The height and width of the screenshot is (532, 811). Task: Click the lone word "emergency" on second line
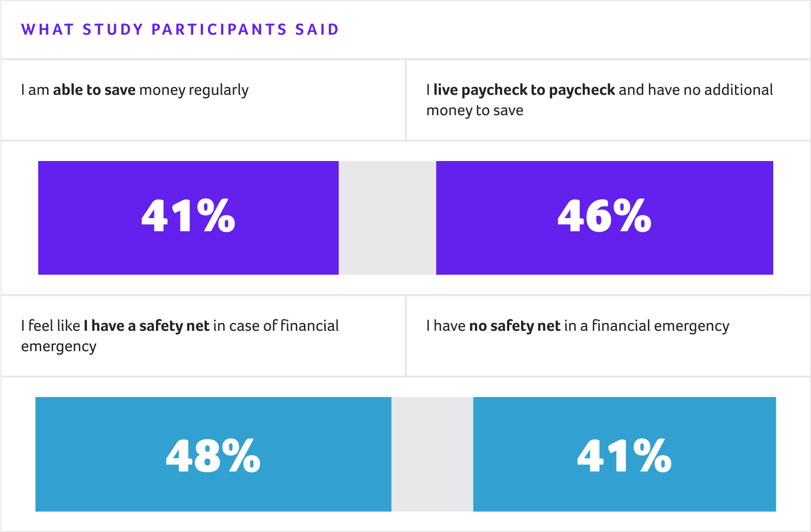point(59,347)
